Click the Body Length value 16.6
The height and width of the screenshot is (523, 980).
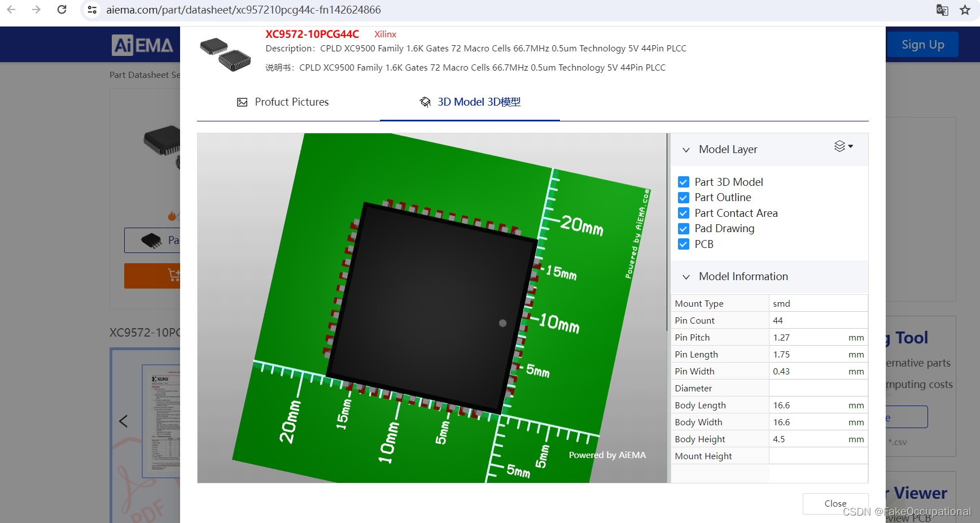coord(781,406)
